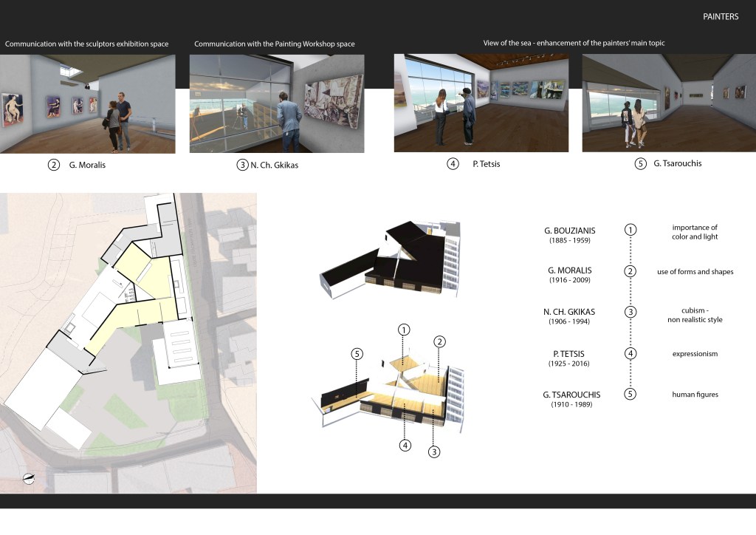Screen dimensions: 756x535
Task: Select circled 3 beside the N. Ch. Gkikas caption
Action: pyautogui.click(x=242, y=165)
